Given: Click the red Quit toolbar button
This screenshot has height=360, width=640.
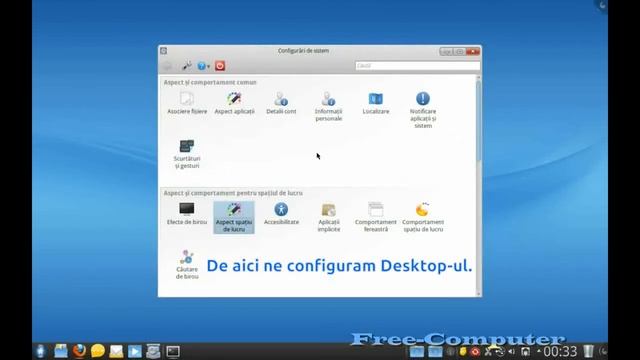Looking at the screenshot, I should tap(220, 66).
